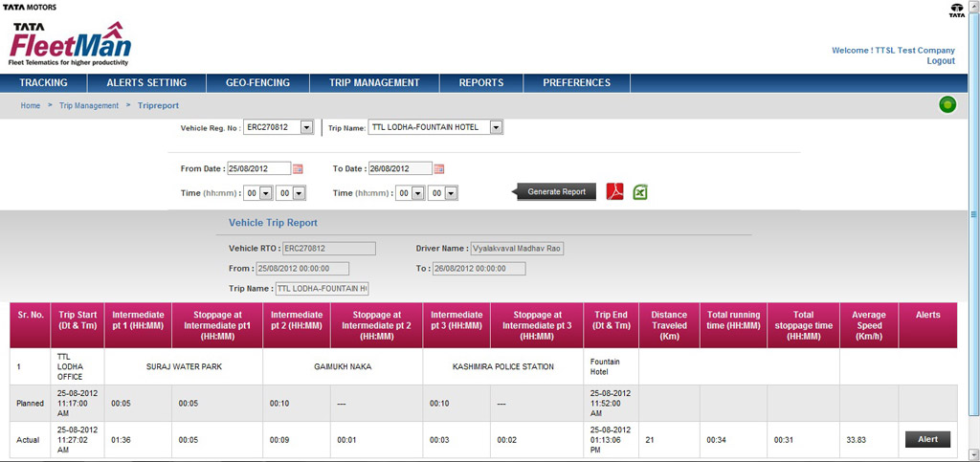This screenshot has height=462, width=980.
Task: Click the To Date input field
Action: click(x=400, y=168)
